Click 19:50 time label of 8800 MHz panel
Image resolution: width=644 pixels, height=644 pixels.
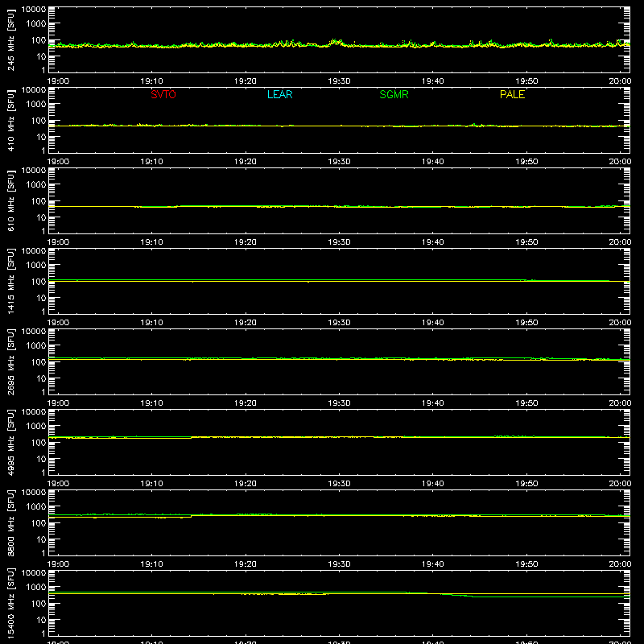[x=526, y=564]
